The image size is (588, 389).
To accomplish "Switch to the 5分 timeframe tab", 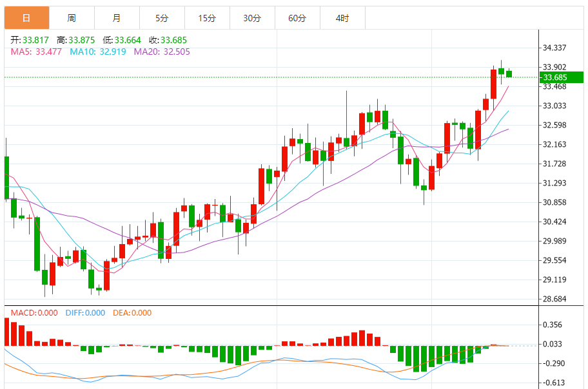I will click(162, 17).
